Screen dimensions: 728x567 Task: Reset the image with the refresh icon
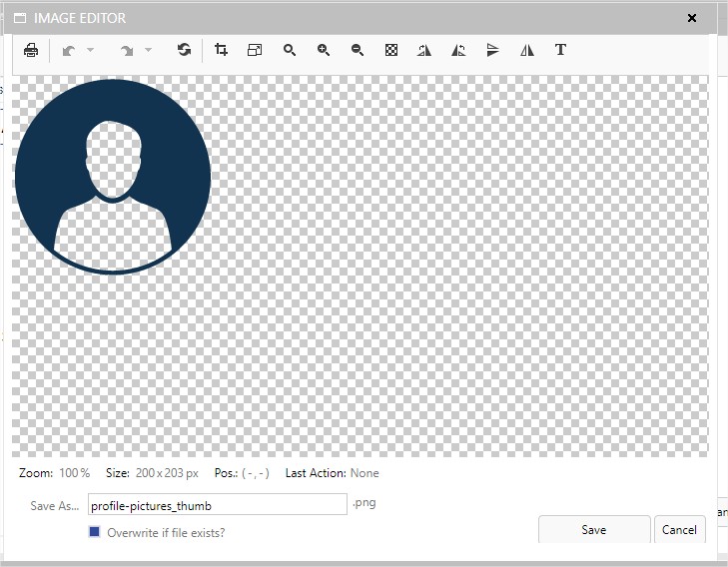tap(185, 49)
